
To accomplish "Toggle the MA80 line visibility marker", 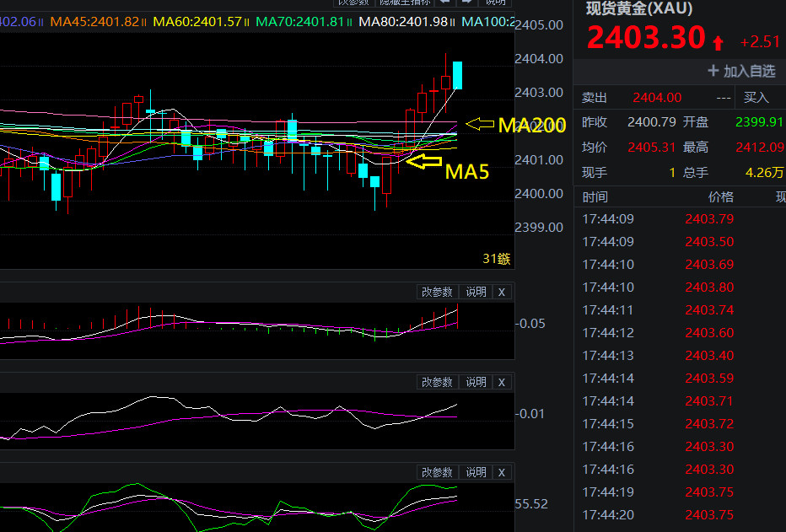I will click(453, 22).
